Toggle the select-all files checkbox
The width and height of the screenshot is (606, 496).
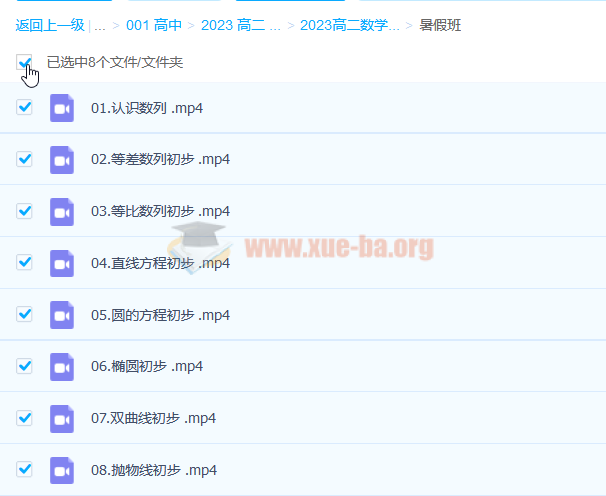[x=25, y=63]
